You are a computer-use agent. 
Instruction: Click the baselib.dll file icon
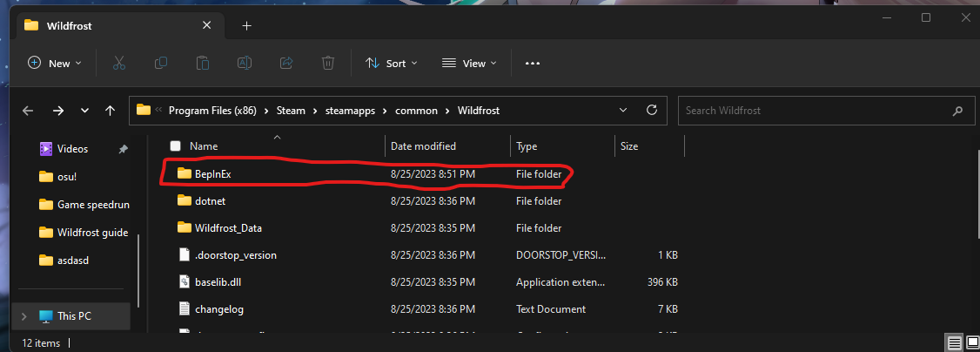184,282
